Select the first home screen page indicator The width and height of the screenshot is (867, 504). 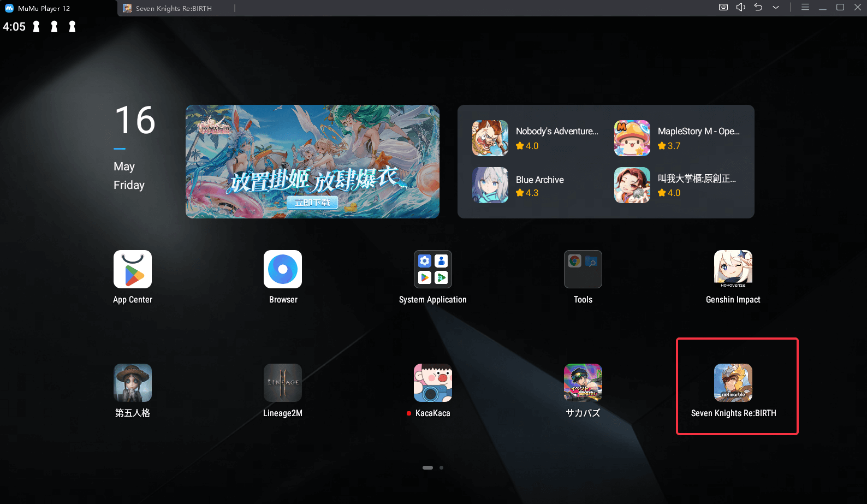point(427,467)
